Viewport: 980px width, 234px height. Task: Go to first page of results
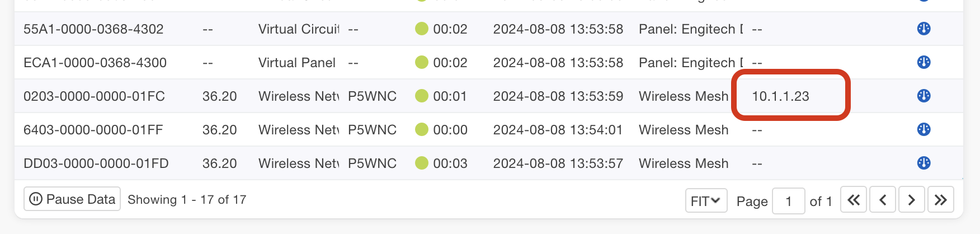click(x=854, y=200)
